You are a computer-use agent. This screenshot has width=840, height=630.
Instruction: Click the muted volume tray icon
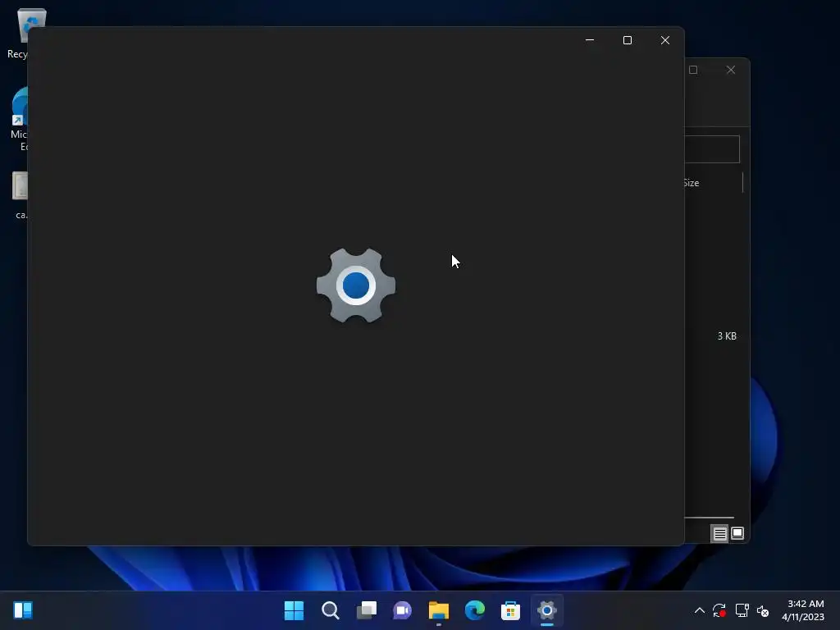tap(763, 610)
